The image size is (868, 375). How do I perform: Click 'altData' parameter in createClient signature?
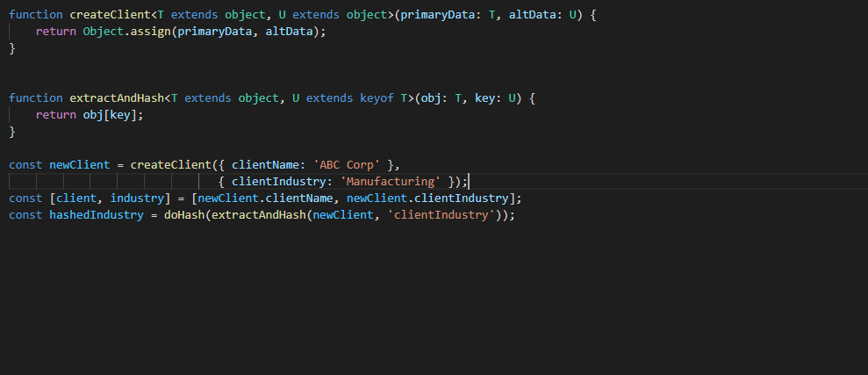click(532, 15)
